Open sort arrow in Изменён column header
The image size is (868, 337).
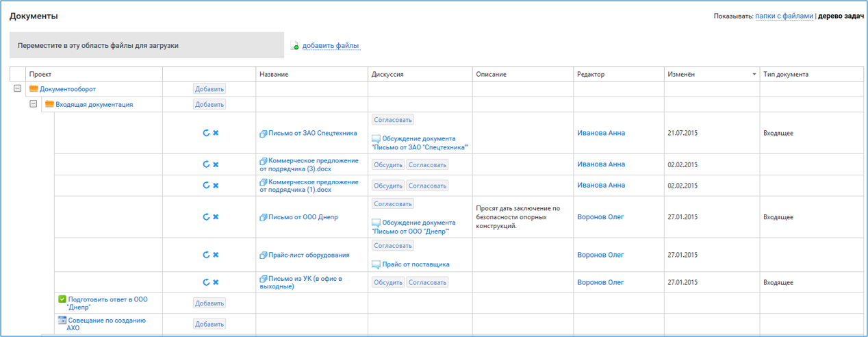[754, 74]
